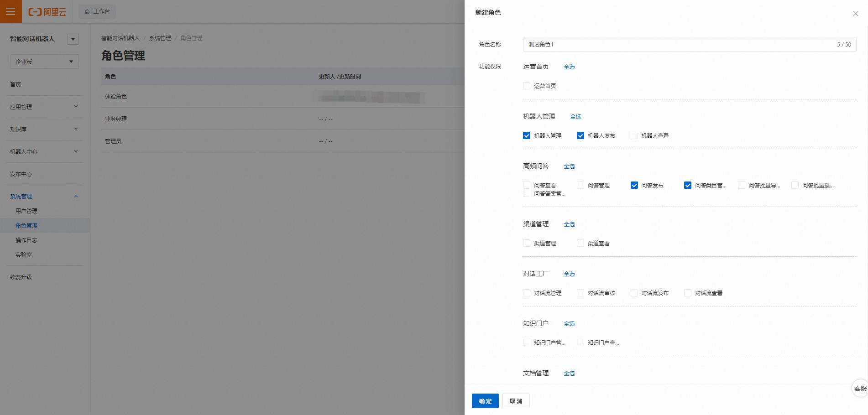The width and height of the screenshot is (868, 415).
Task: Click the 体验角色 table row
Action: click(x=283, y=96)
